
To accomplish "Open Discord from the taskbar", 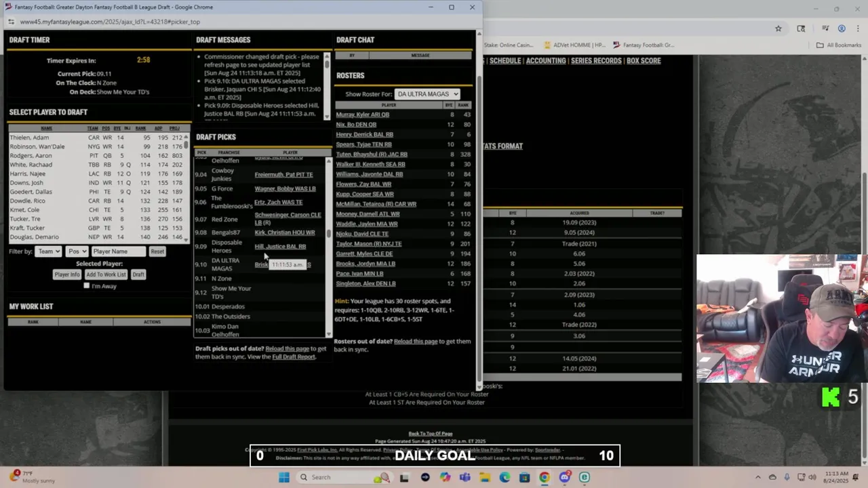I will point(564,477).
